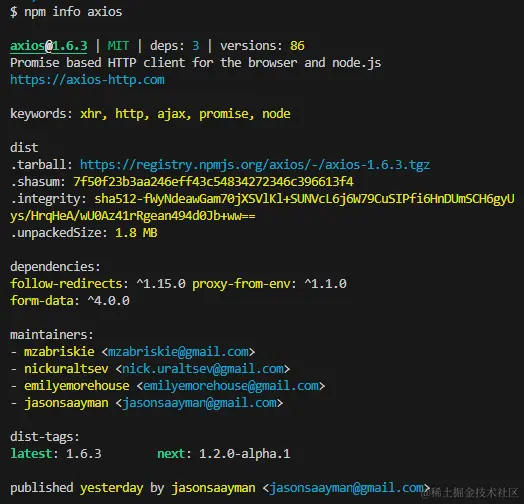The image size is (524, 504).
Task: Click the 'dist' section heading
Action: [x=24, y=148]
